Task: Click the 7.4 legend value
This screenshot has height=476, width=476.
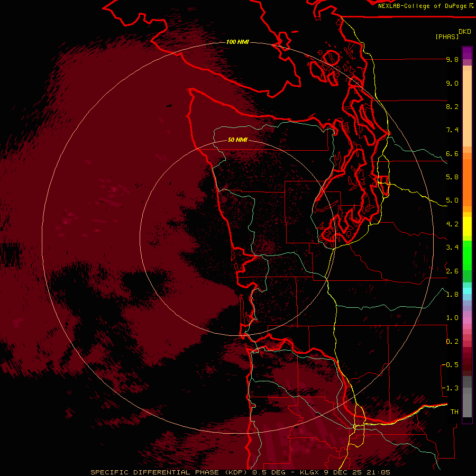Action: tap(452, 130)
